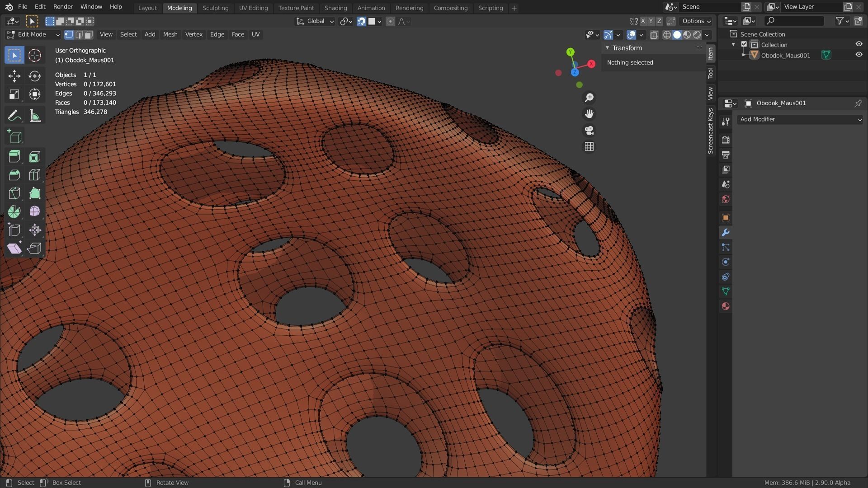Switch to Sculpting workspace tab
Viewport: 868px width, 488px height.
click(215, 8)
